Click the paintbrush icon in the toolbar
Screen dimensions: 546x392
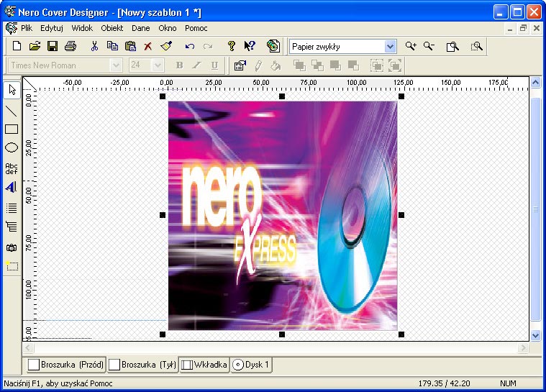click(166, 46)
